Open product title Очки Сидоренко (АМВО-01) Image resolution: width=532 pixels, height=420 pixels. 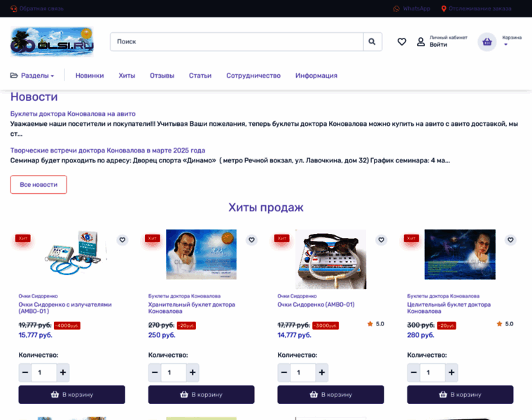[x=316, y=304]
